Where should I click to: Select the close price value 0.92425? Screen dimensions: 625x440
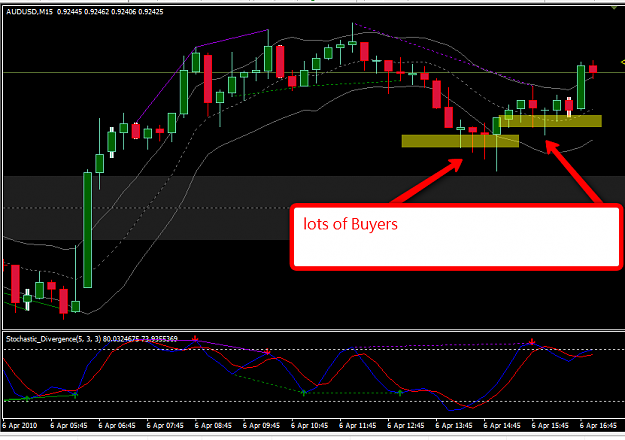(151, 12)
